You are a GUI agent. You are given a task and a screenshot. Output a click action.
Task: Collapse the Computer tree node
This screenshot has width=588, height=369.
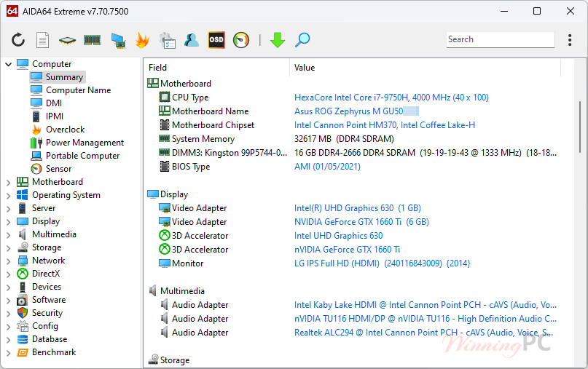(8, 65)
